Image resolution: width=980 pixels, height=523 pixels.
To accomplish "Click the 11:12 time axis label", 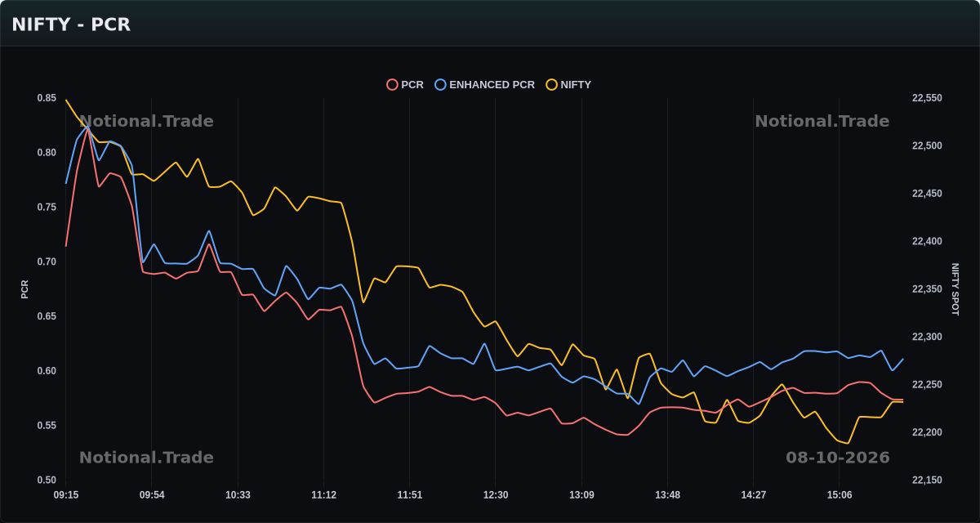I will pos(323,495).
